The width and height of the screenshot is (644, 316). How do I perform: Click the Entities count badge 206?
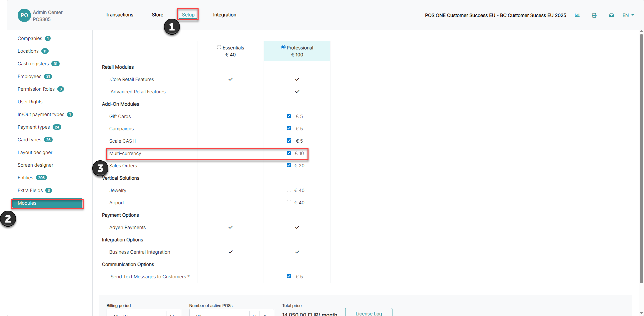pyautogui.click(x=41, y=178)
